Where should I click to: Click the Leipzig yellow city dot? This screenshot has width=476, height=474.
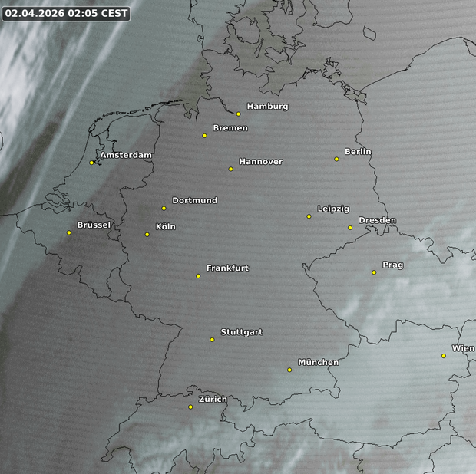pyautogui.click(x=309, y=216)
